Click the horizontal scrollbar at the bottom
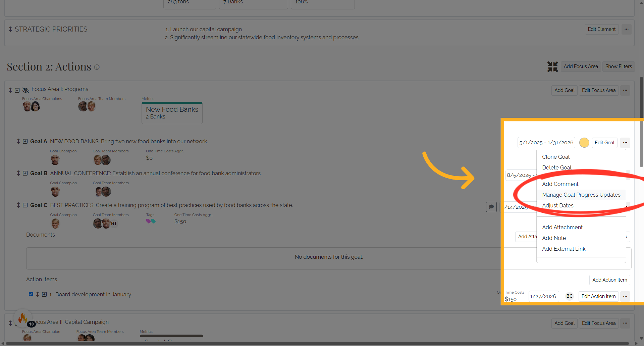This screenshot has width=644, height=346. (317, 344)
